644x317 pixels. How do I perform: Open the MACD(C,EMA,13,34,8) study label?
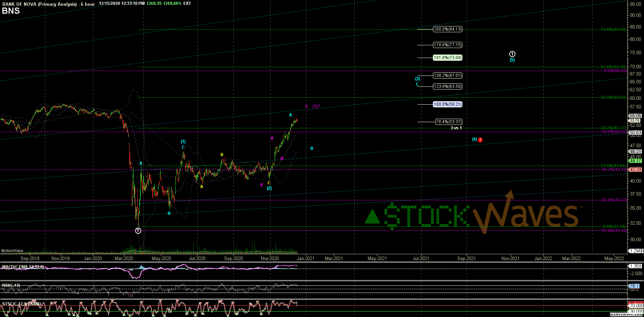point(23,267)
